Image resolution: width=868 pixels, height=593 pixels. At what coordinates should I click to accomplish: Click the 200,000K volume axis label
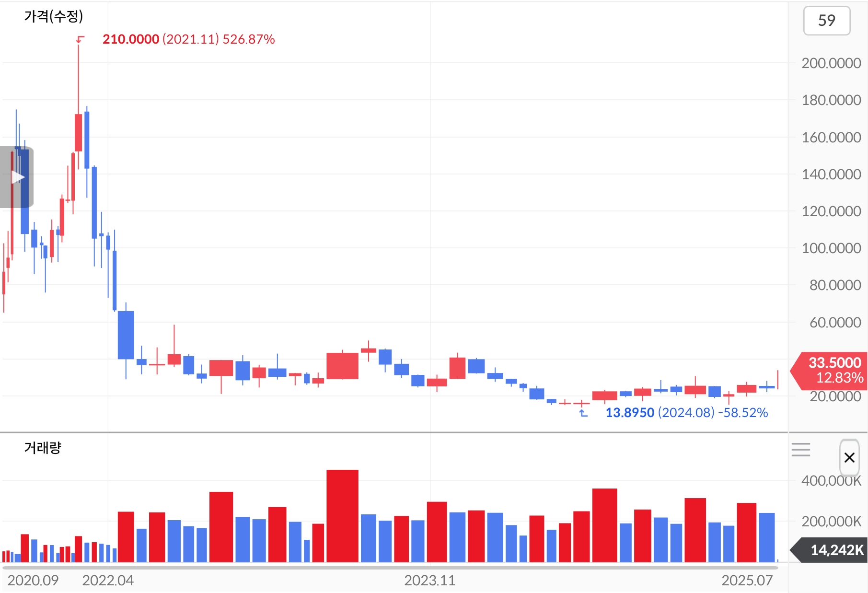[831, 521]
